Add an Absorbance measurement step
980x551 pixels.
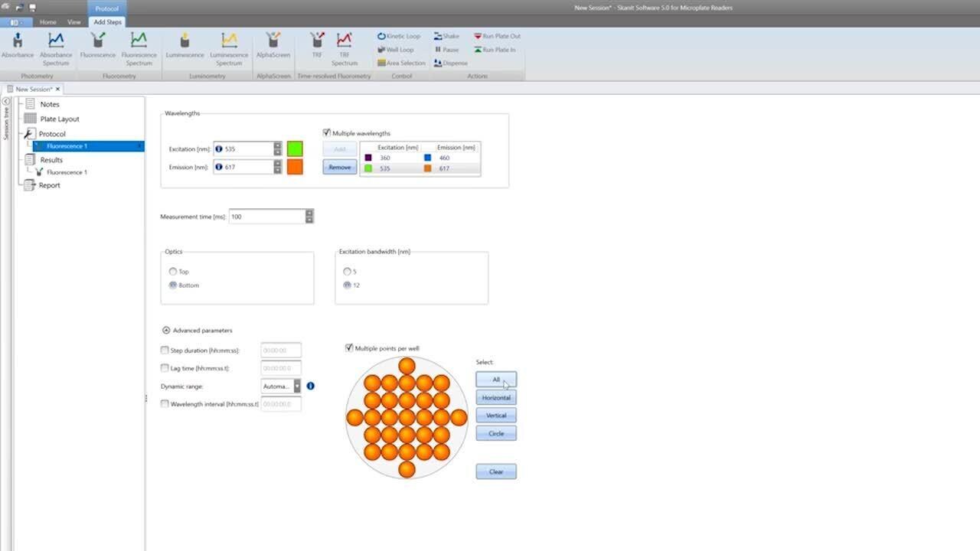(17, 46)
